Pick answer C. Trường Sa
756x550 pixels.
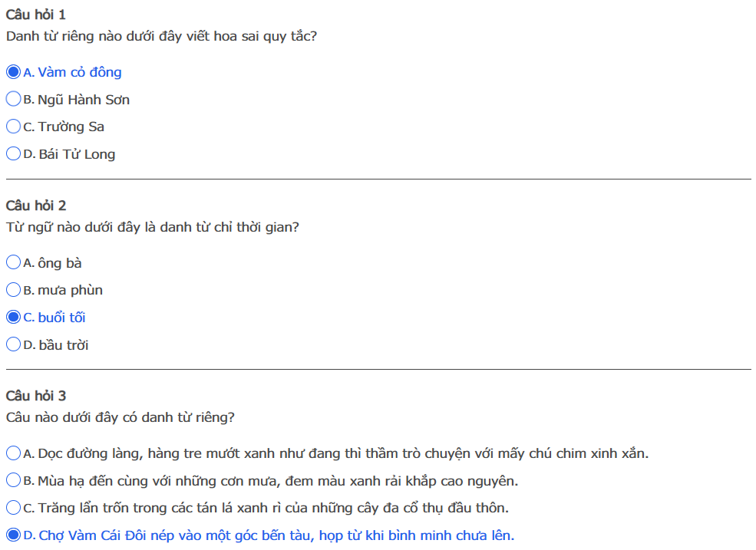click(x=13, y=127)
